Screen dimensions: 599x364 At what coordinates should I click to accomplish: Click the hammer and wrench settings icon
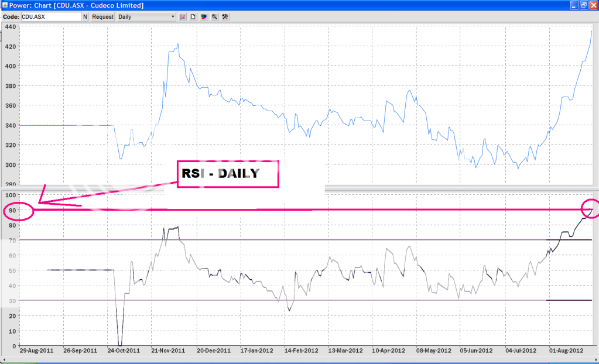(225, 17)
